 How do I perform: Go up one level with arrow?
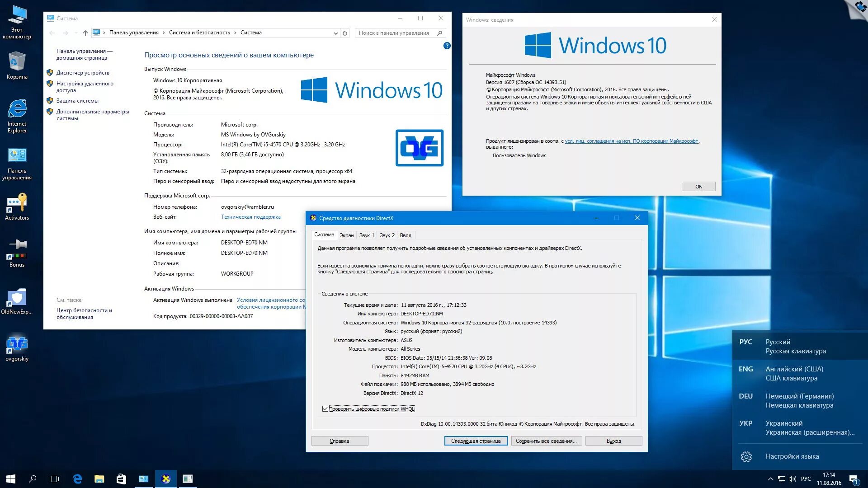(x=85, y=33)
